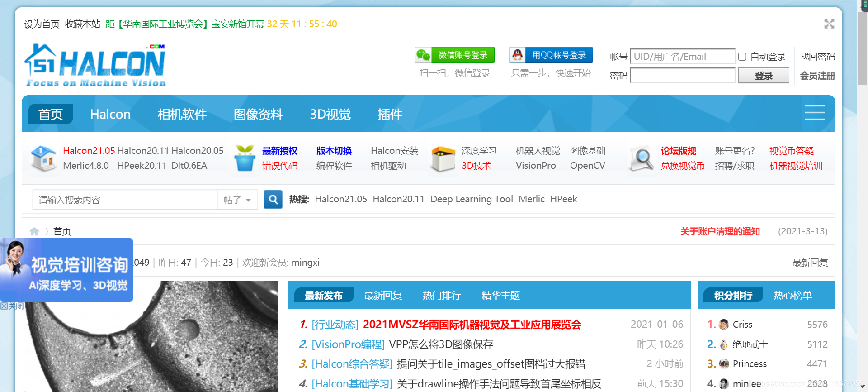Go to the 首页 nav tab
This screenshot has width=868, height=392.
pyautogui.click(x=51, y=114)
